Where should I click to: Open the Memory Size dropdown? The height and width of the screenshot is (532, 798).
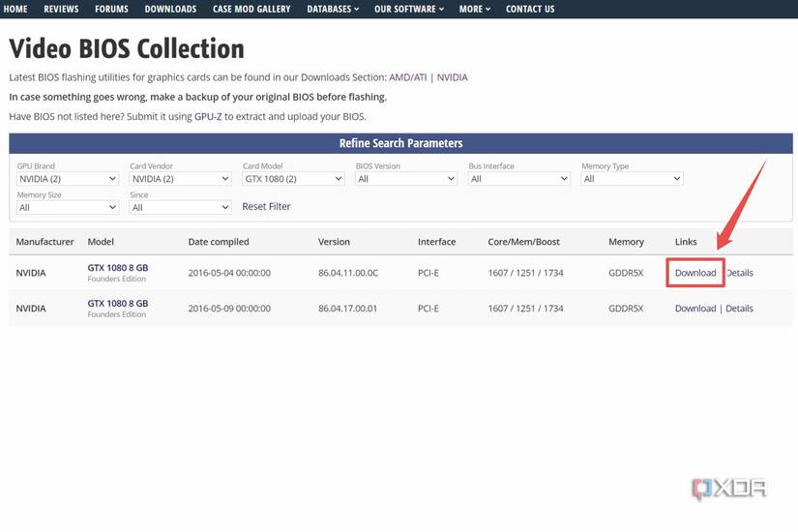point(68,207)
